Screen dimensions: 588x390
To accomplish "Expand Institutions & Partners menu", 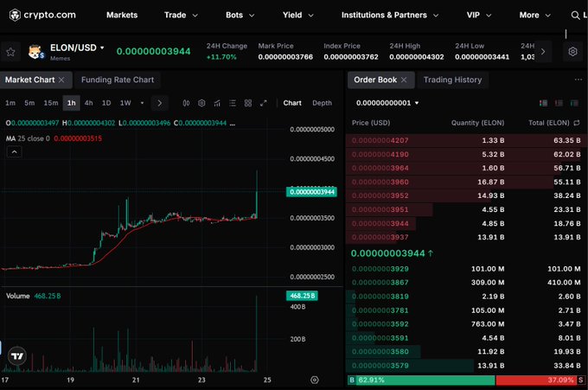I will point(390,16).
